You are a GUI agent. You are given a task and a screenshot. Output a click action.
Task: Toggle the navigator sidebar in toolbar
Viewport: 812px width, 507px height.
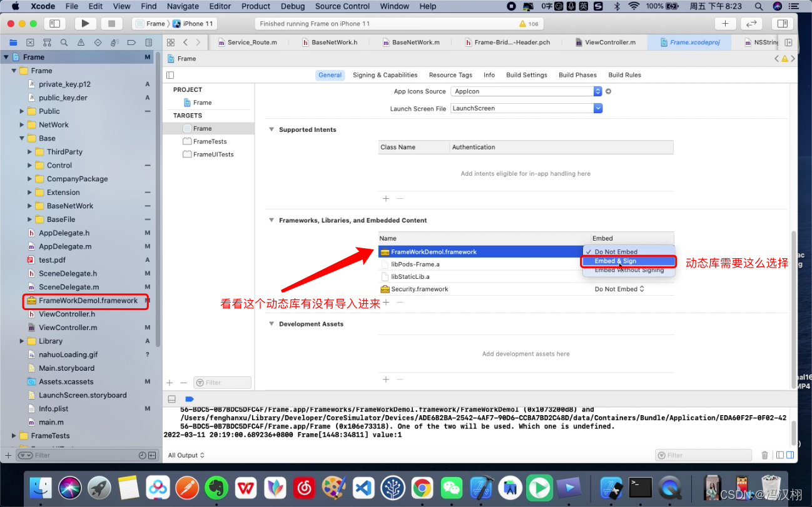[x=54, y=24]
